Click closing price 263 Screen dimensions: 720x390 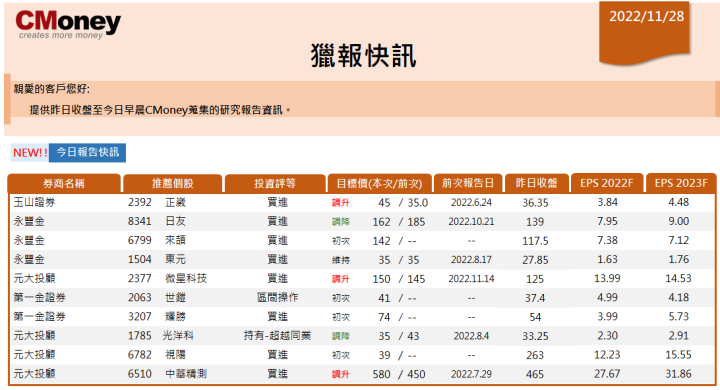[x=535, y=355]
